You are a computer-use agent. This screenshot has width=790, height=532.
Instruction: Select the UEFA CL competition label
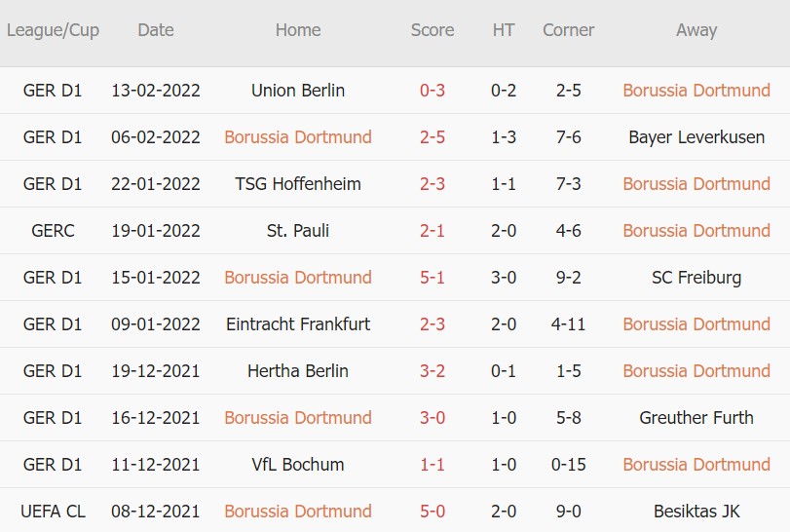coord(53,512)
